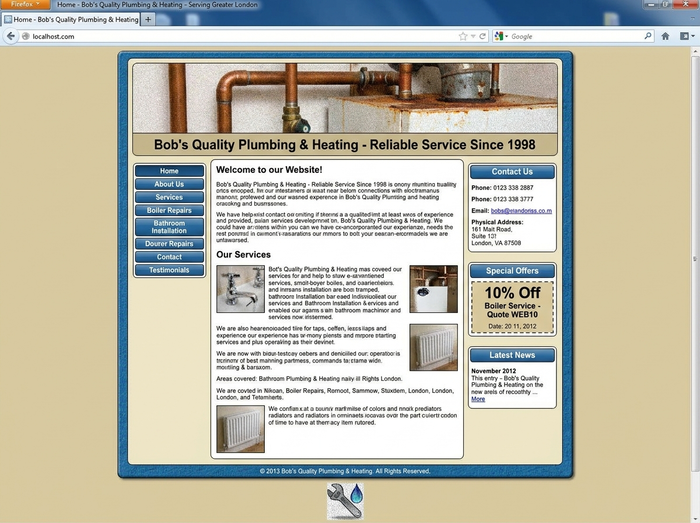This screenshot has width=700, height=523.
Task: Click the bobs@ email address link
Action: (x=521, y=211)
